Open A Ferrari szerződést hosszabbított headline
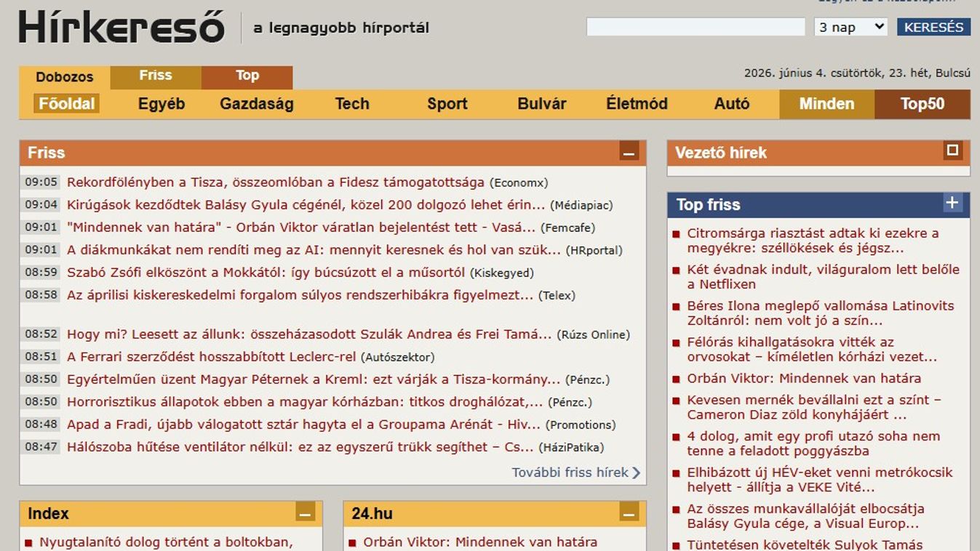980x551 pixels. tap(212, 357)
